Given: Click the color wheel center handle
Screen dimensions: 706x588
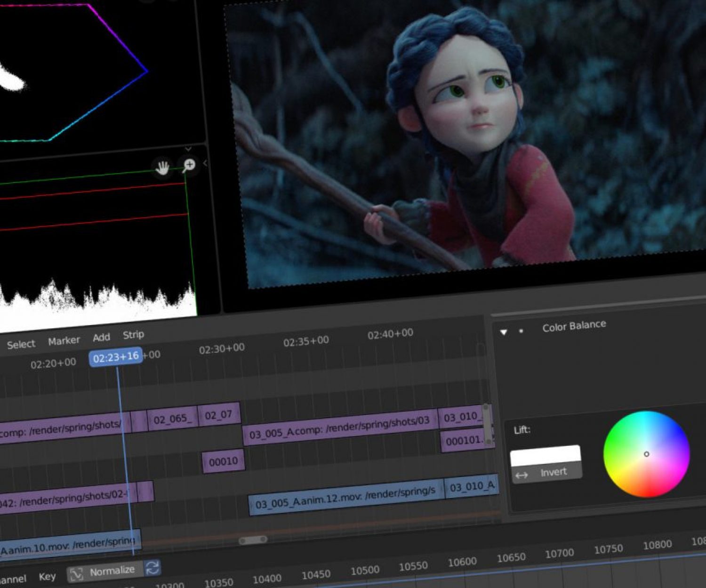Looking at the screenshot, I should point(646,454).
